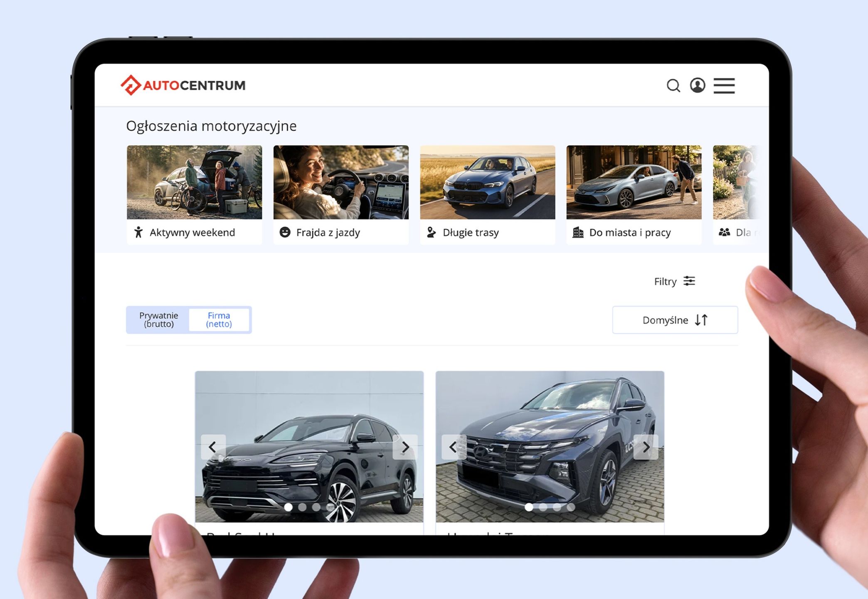Open the Frajda z jazdy category photo
The image size is (868, 599).
click(x=341, y=182)
